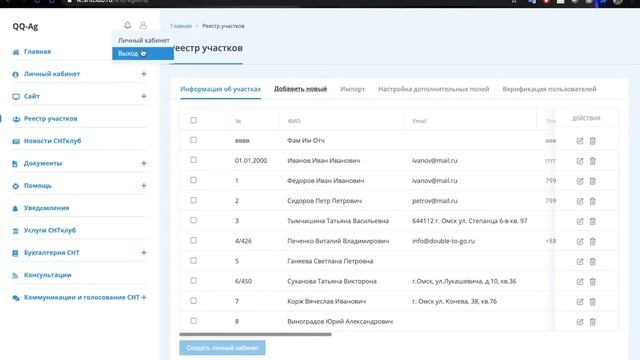Edit the Ганяева Светлана Петровна row

pyautogui.click(x=580, y=261)
